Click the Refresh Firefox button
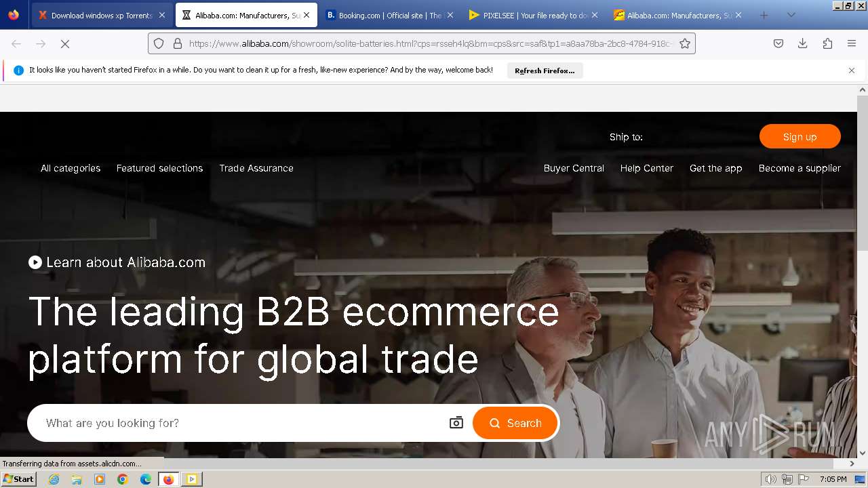 [545, 70]
